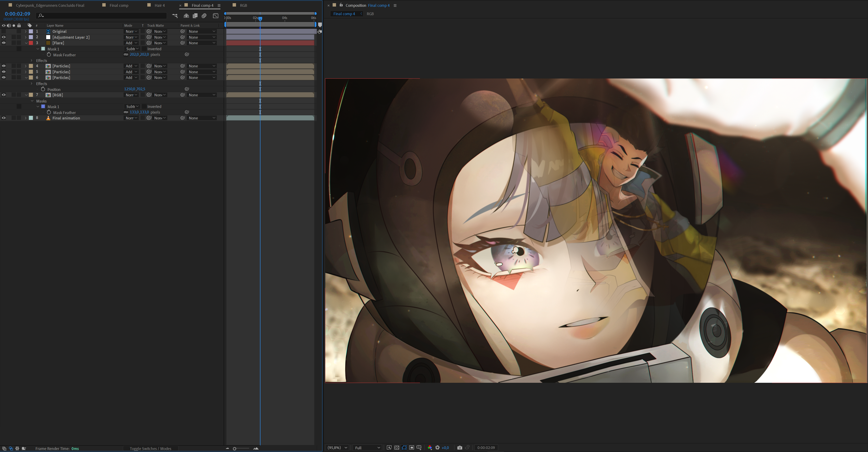Click zoom in mountains icon on timeline
The width and height of the screenshot is (868, 452).
tap(256, 449)
